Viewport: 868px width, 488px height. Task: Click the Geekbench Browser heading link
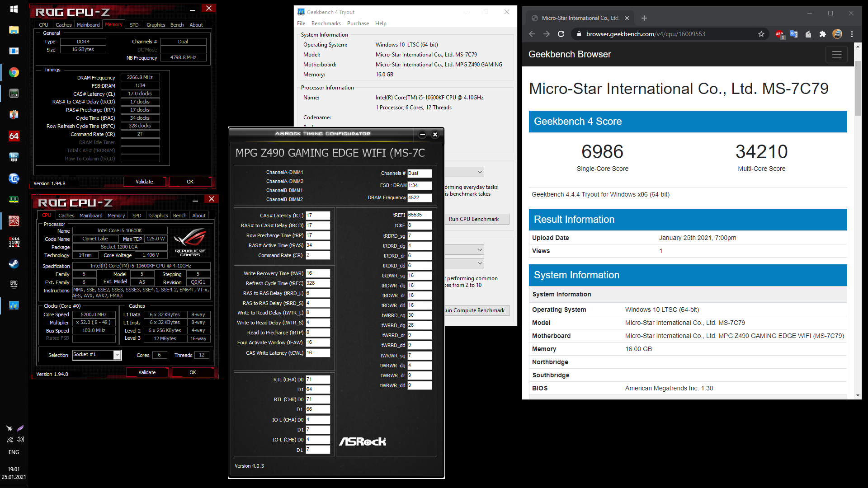570,55
